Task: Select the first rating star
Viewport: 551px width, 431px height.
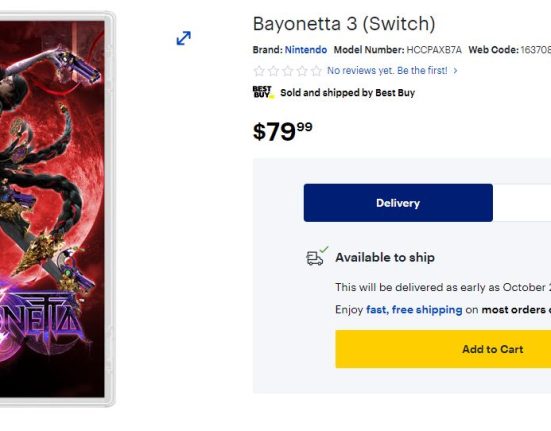Action: [x=259, y=71]
